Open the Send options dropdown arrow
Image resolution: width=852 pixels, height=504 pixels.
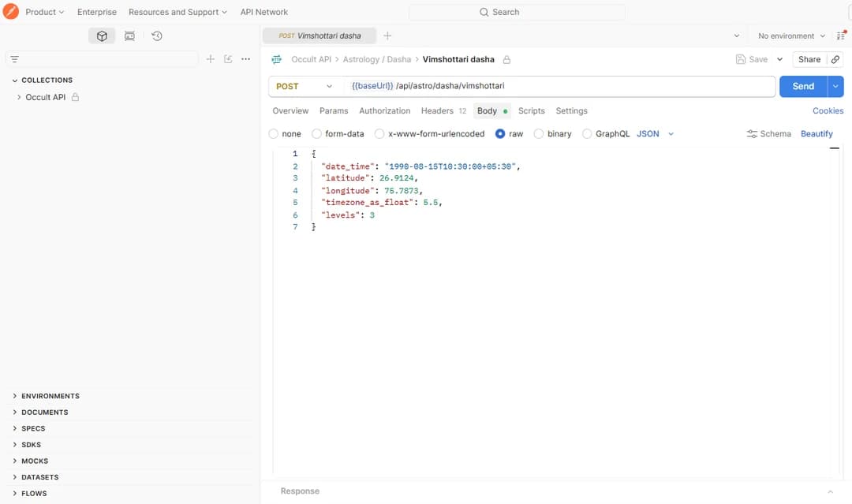[x=835, y=86]
